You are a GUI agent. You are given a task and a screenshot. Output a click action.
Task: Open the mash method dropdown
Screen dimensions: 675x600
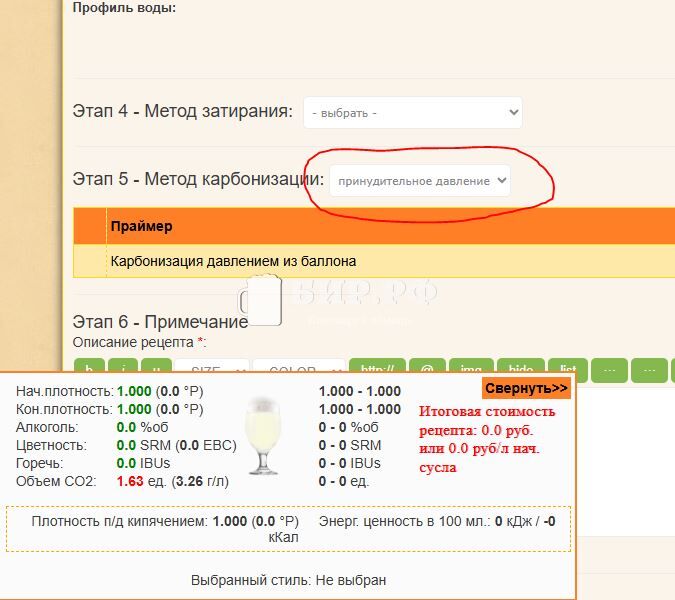click(412, 113)
